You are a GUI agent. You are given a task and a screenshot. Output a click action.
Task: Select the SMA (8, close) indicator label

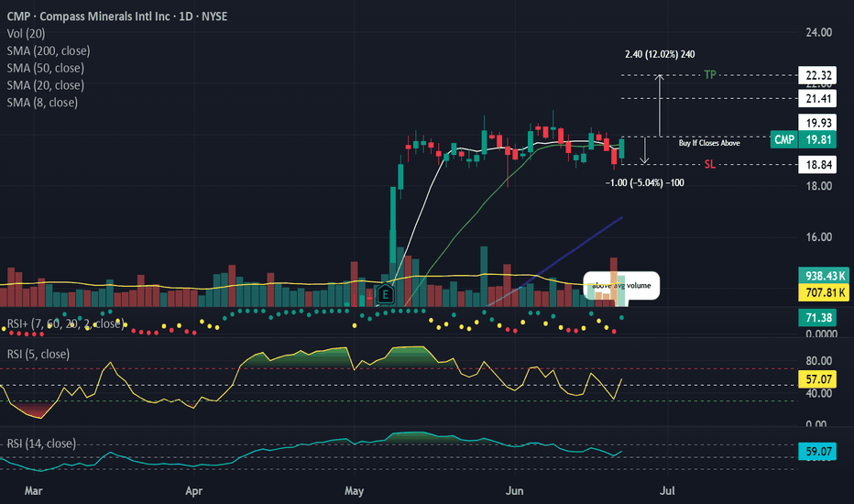coord(42,103)
